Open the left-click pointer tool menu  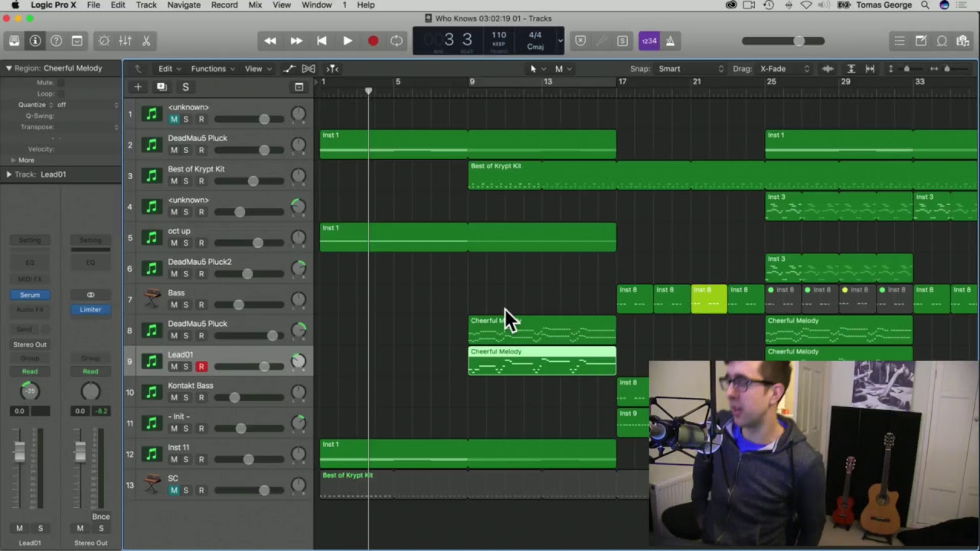[537, 68]
